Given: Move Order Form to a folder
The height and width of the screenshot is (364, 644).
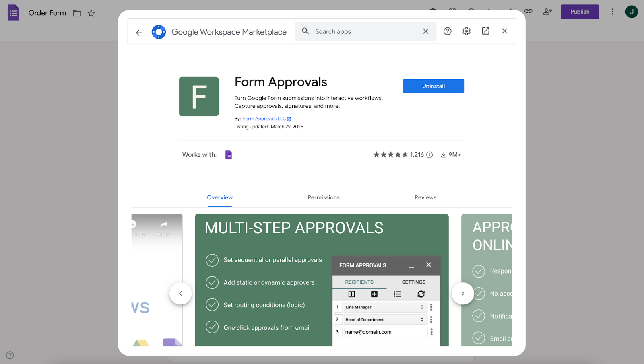Looking at the screenshot, I should (77, 13).
